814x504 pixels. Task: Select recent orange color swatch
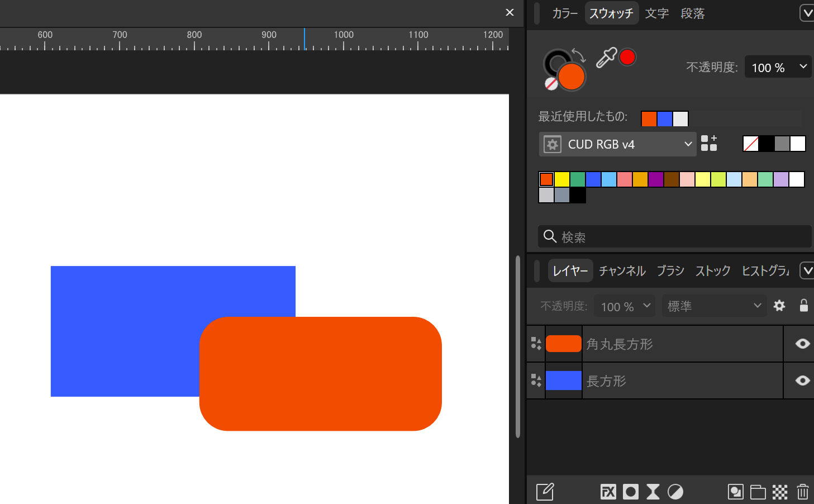(649, 119)
